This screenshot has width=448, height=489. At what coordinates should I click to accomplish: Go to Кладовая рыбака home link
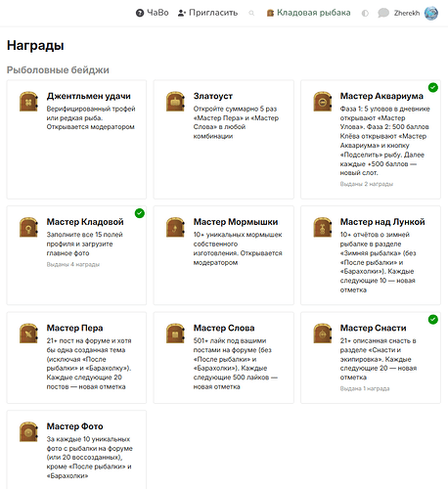pos(308,13)
